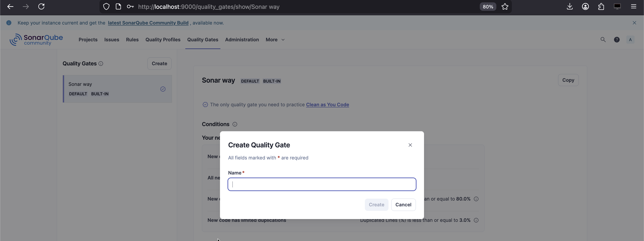The width and height of the screenshot is (644, 241).
Task: Click info icon beside Quality Gates heading
Action: pyautogui.click(x=101, y=63)
